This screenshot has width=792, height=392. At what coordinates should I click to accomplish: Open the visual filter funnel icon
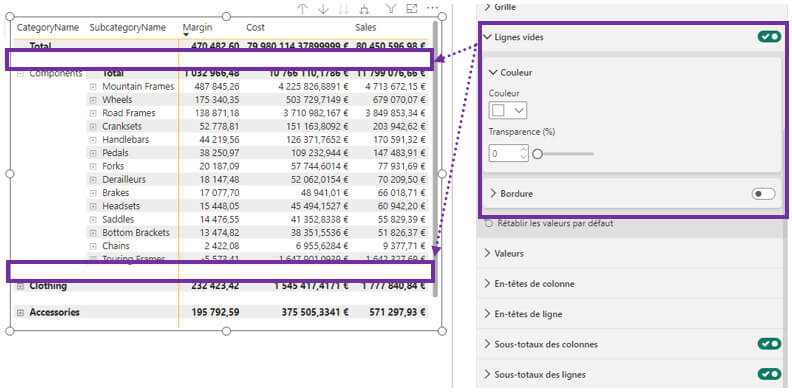(390, 8)
